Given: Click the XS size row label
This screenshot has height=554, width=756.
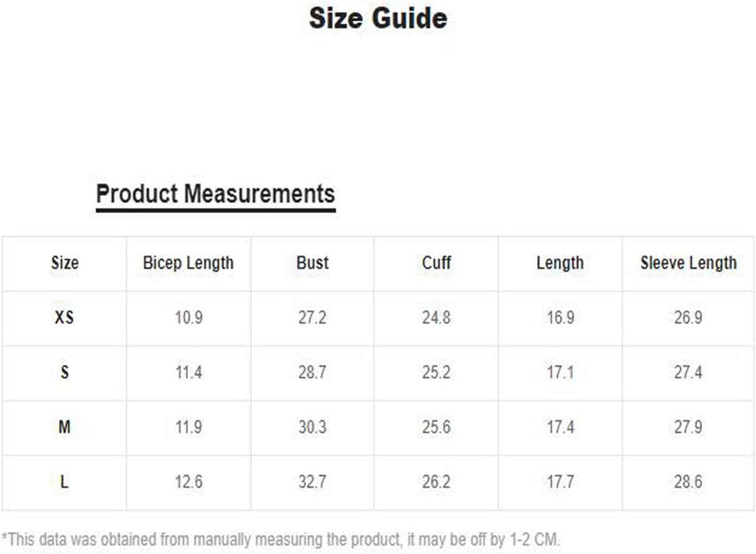Looking at the screenshot, I should tap(64, 317).
